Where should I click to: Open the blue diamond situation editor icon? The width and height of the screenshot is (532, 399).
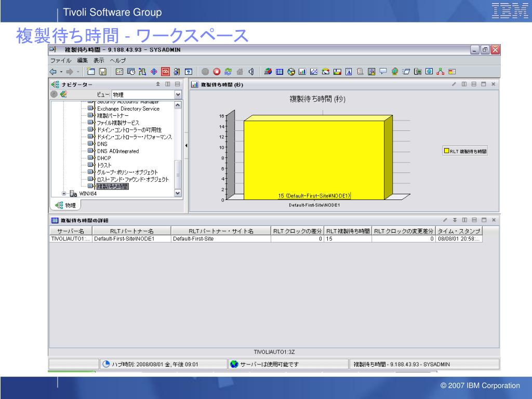(x=154, y=72)
